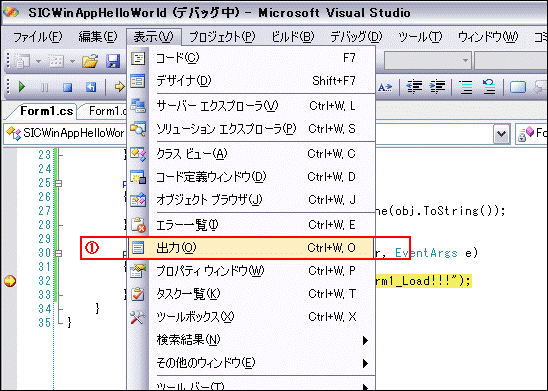Click the Save floppy disk icon
548x391 pixels.
[x=113, y=61]
